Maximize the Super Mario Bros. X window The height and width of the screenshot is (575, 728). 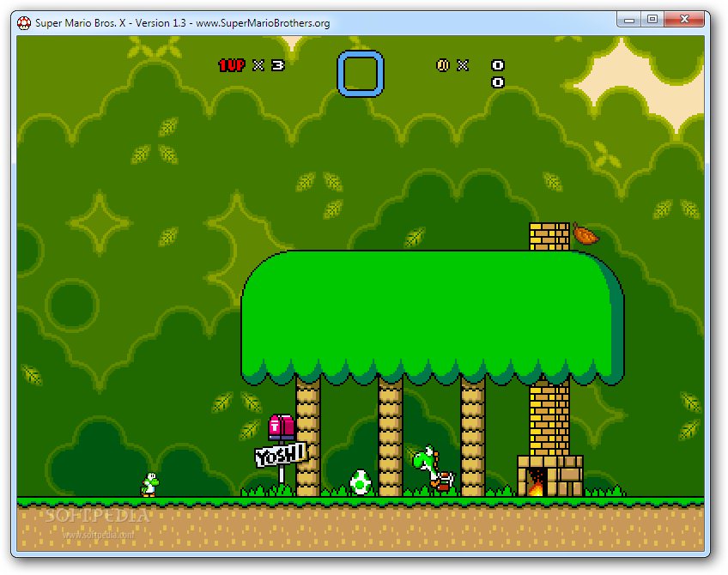coord(652,19)
